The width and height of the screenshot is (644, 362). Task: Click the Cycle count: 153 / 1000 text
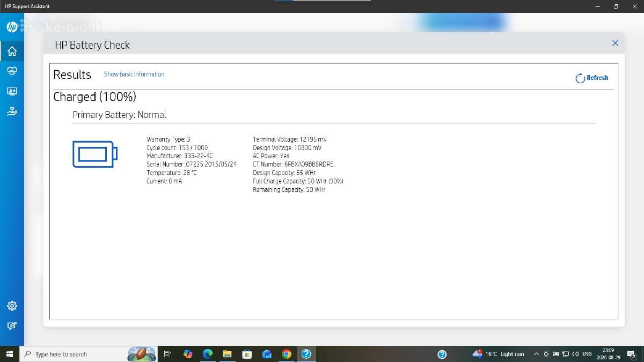coord(177,147)
